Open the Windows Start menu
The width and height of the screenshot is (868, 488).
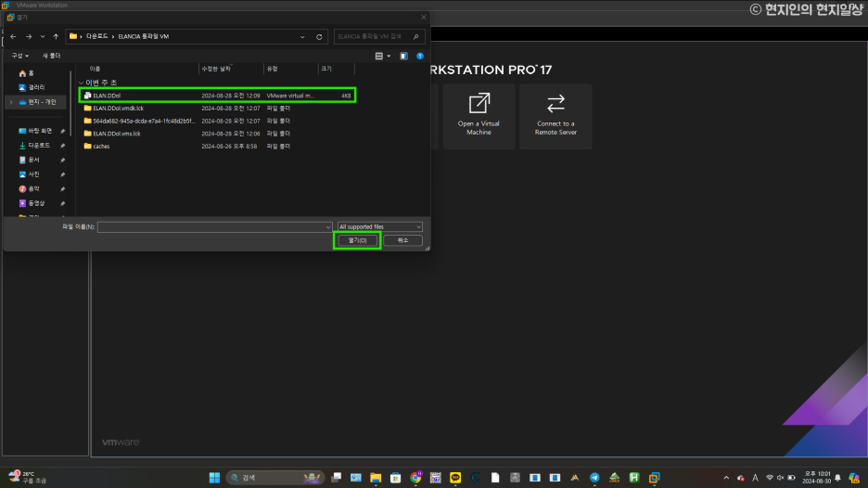[x=214, y=478]
